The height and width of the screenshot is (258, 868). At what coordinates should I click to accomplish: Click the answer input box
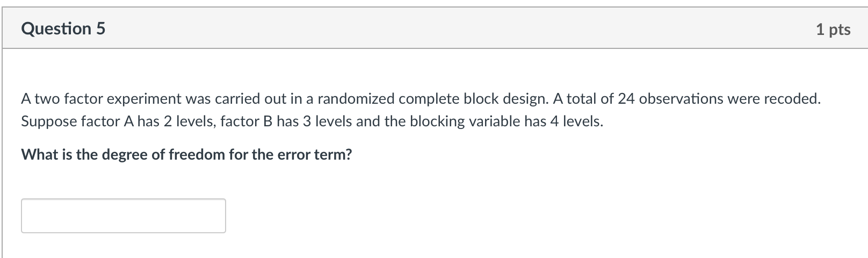tap(124, 216)
